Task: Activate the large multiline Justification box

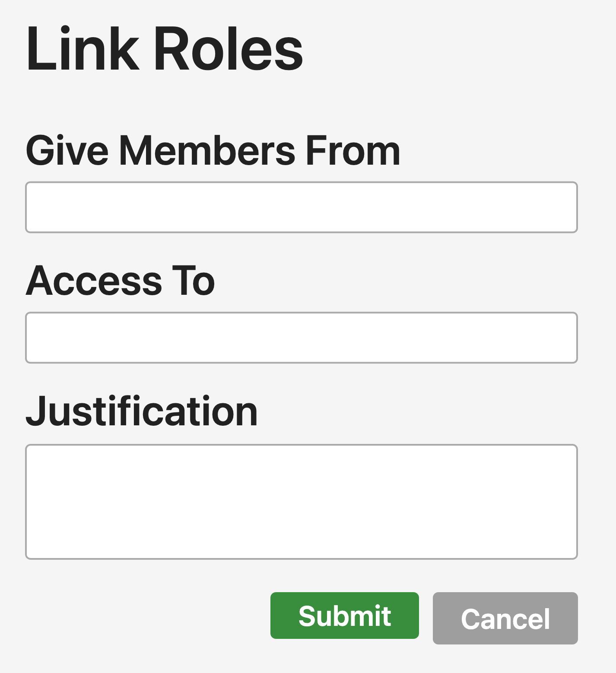Action: pyautogui.click(x=301, y=501)
